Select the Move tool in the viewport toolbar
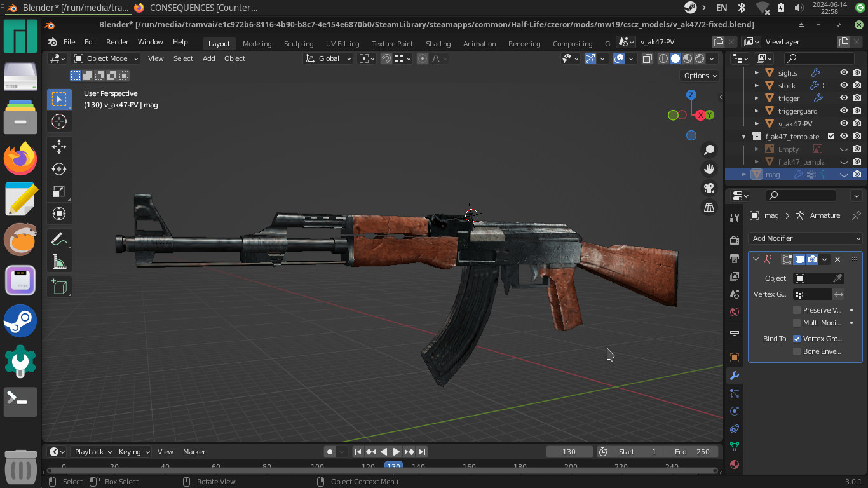The height and width of the screenshot is (488, 868). 59,147
